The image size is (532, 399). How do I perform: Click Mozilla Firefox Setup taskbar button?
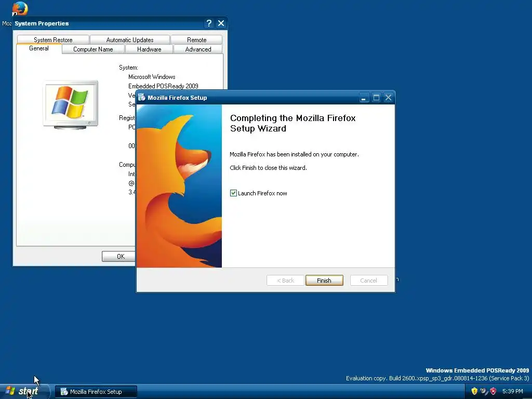(96, 392)
